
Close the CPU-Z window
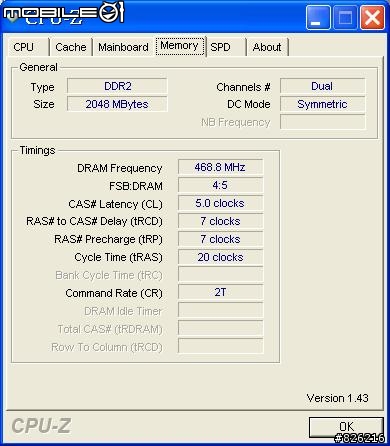click(372, 17)
